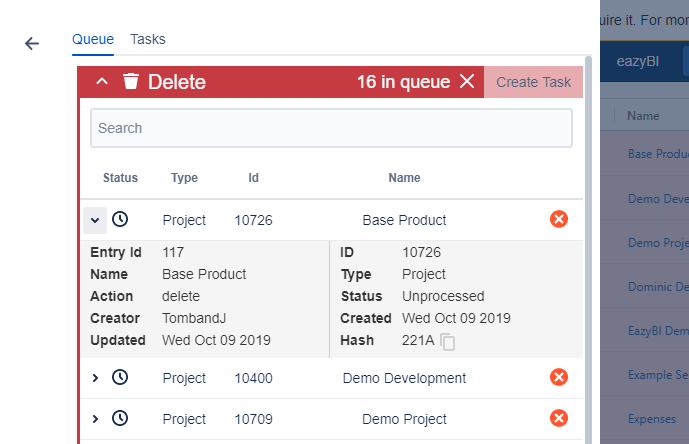
Task: Close the queue panel with X
Action: coord(467,82)
